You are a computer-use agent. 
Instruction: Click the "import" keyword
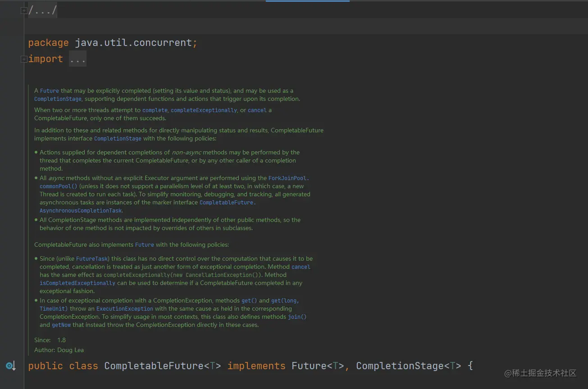point(46,59)
